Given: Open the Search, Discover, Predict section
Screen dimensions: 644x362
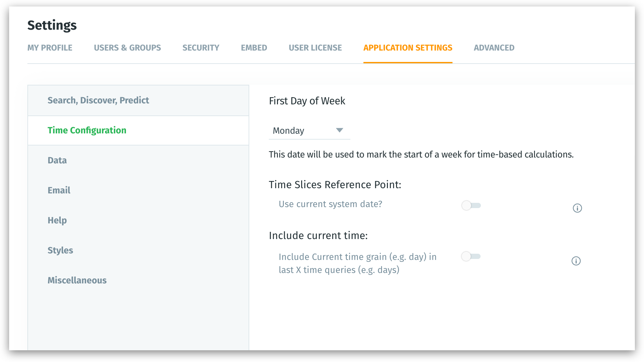Looking at the screenshot, I should pos(98,100).
